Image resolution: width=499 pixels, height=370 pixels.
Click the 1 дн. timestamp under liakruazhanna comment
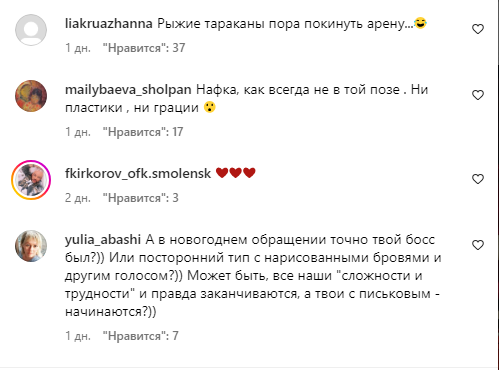click(x=78, y=48)
